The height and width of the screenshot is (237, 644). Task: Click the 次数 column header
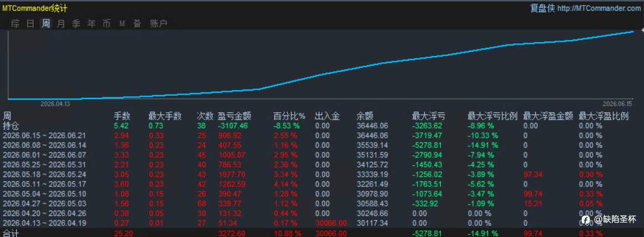click(x=205, y=116)
